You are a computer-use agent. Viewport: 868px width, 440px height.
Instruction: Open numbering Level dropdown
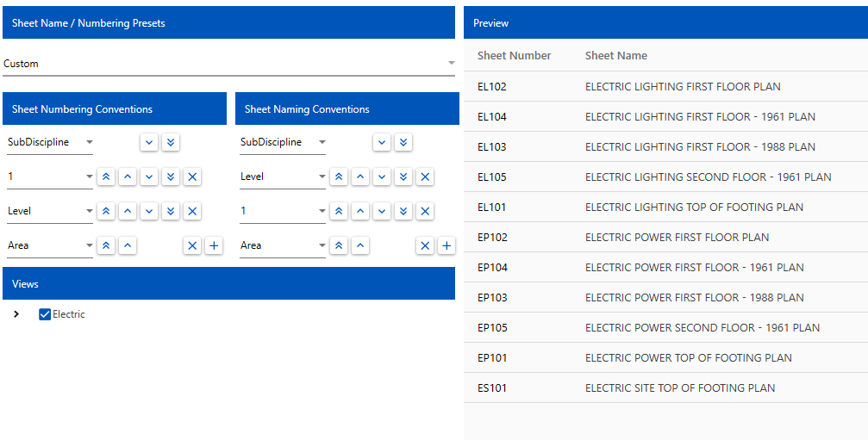tap(50, 211)
